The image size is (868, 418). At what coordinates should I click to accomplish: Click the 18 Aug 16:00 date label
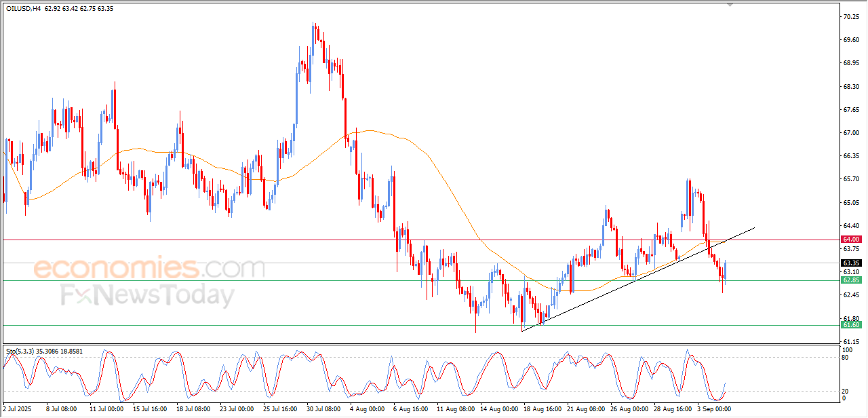[542, 409]
